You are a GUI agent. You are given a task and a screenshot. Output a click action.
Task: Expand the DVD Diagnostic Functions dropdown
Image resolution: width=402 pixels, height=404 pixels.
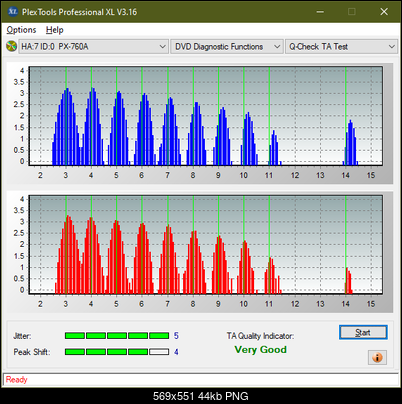coord(227,46)
